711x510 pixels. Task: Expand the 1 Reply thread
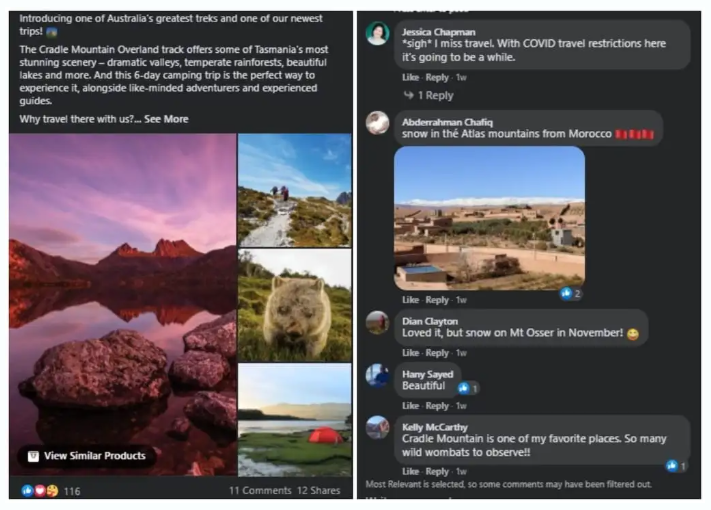[x=433, y=96]
